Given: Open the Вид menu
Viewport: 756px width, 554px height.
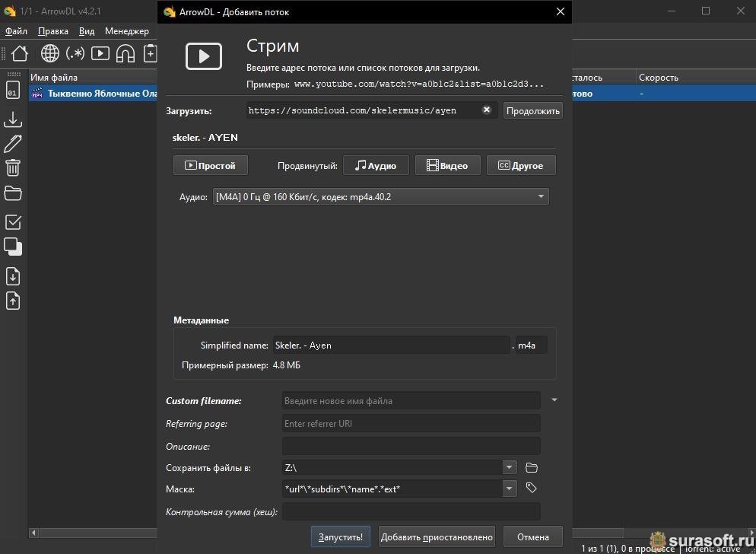Looking at the screenshot, I should [x=87, y=31].
